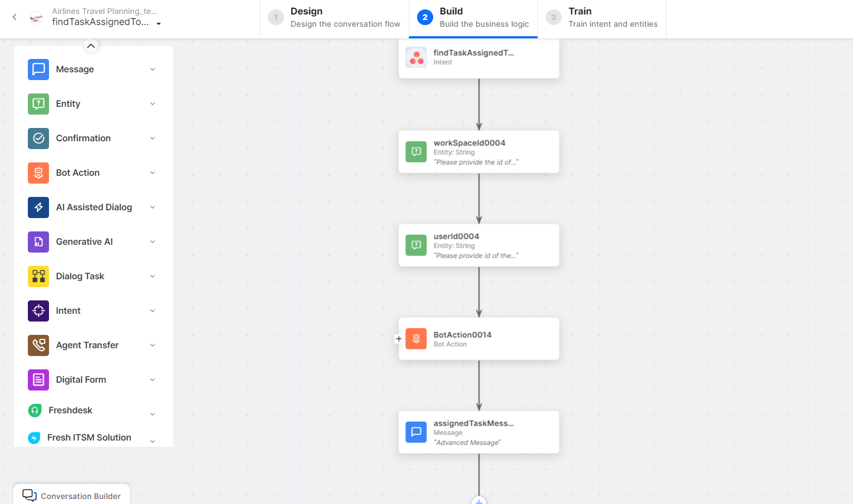Select the assignedTaskMessage node on canvas
The height and width of the screenshot is (504, 853).
click(479, 432)
